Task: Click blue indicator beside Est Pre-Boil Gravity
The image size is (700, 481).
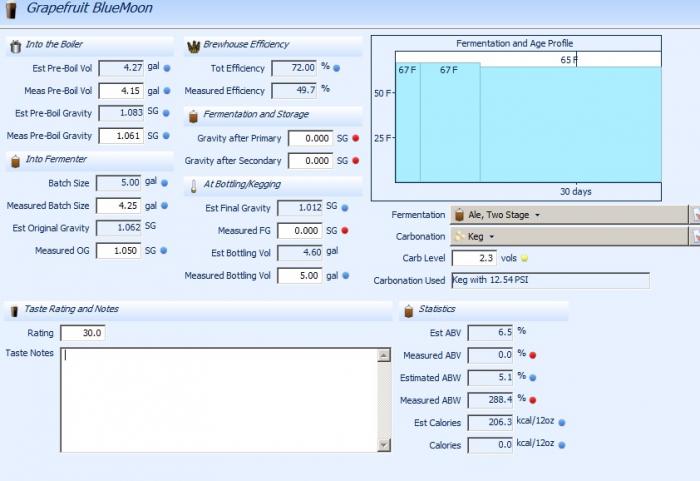Action: point(167,113)
